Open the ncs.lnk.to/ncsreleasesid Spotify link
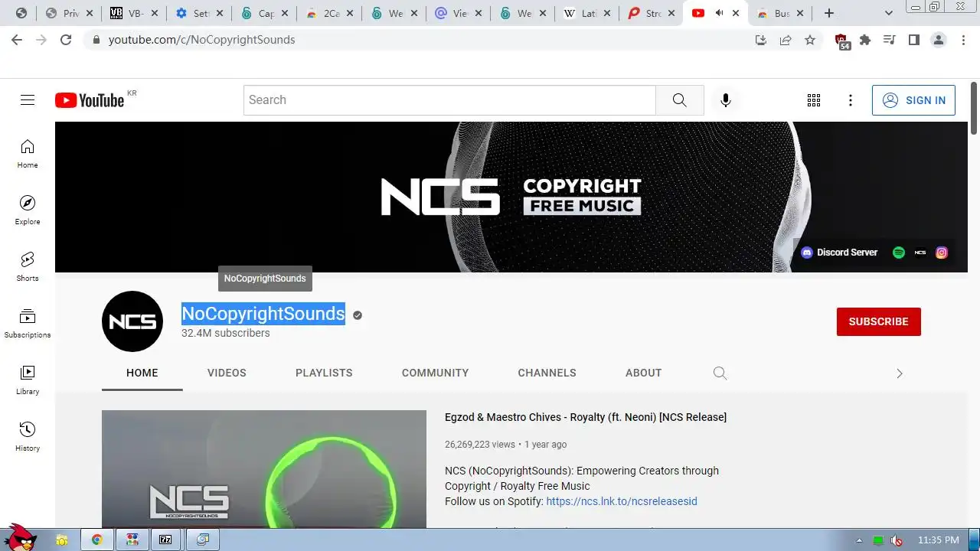 tap(622, 501)
